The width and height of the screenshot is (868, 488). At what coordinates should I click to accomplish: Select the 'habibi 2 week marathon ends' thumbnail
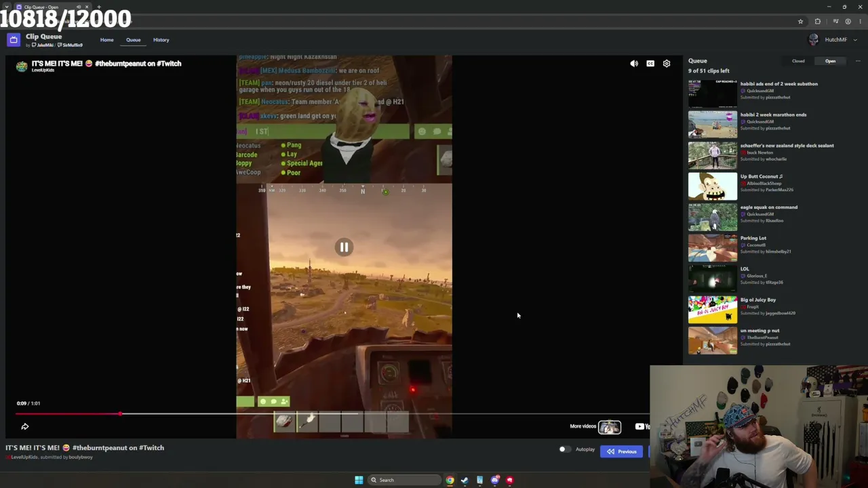[x=713, y=125]
